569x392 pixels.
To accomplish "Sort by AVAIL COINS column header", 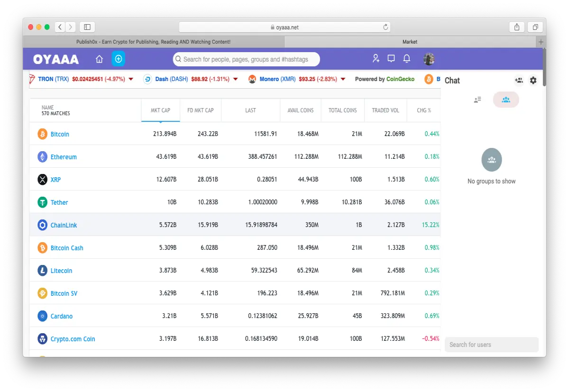I will (301, 110).
